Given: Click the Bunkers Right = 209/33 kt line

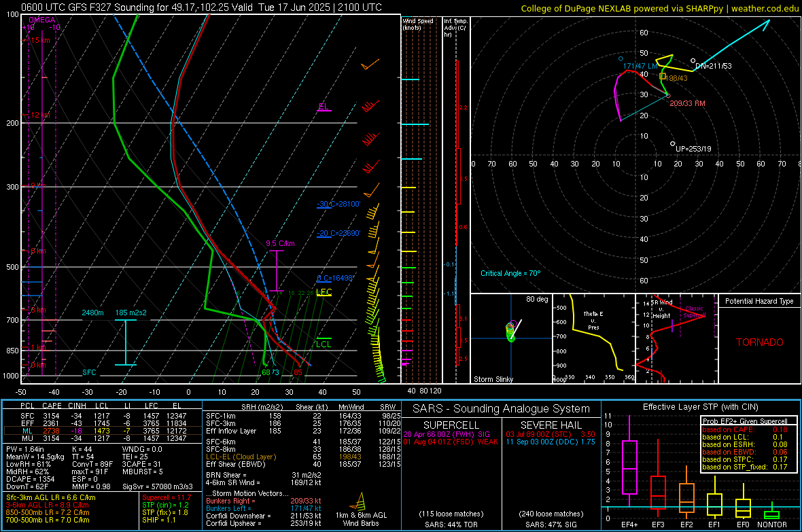Looking at the screenshot, I should 264,501.
